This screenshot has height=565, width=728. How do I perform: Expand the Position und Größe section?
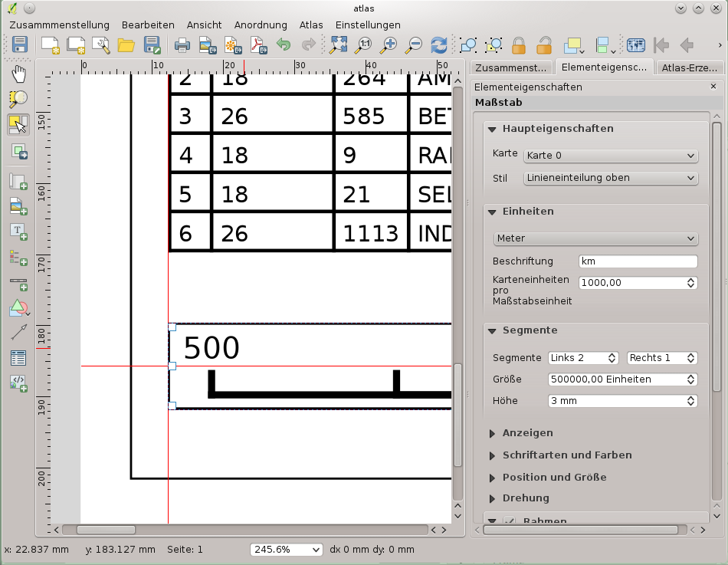(492, 478)
